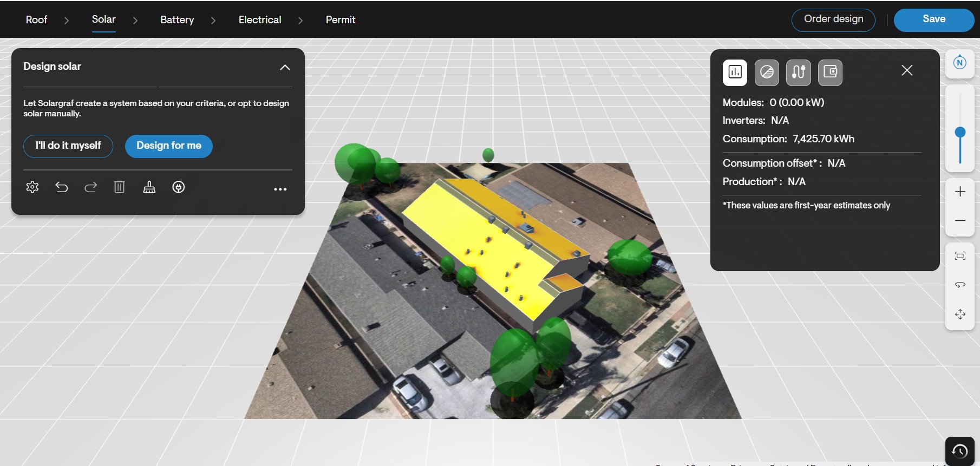The width and height of the screenshot is (980, 466).
Task: Open the shading analysis icon
Action: (x=767, y=73)
